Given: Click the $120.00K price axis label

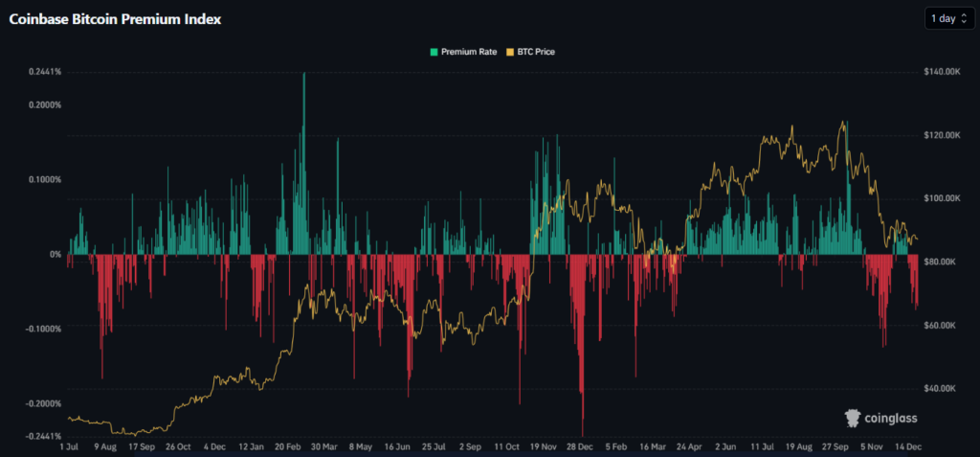Looking at the screenshot, I should point(942,135).
